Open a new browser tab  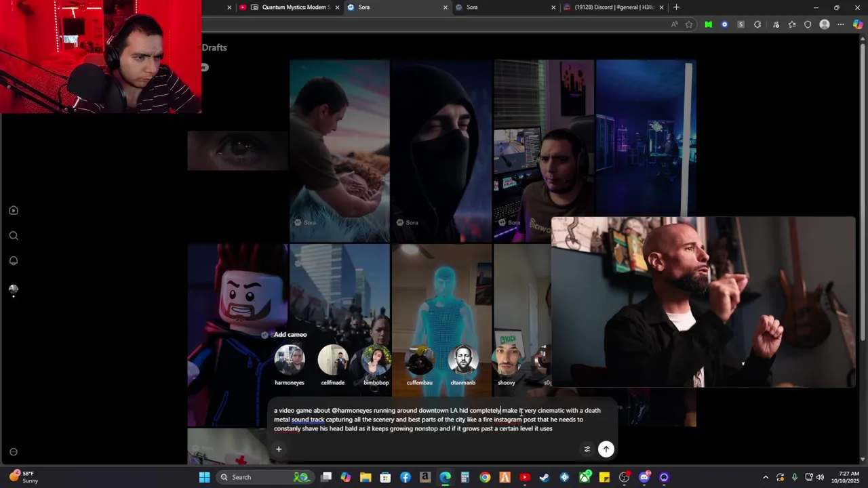coord(676,7)
